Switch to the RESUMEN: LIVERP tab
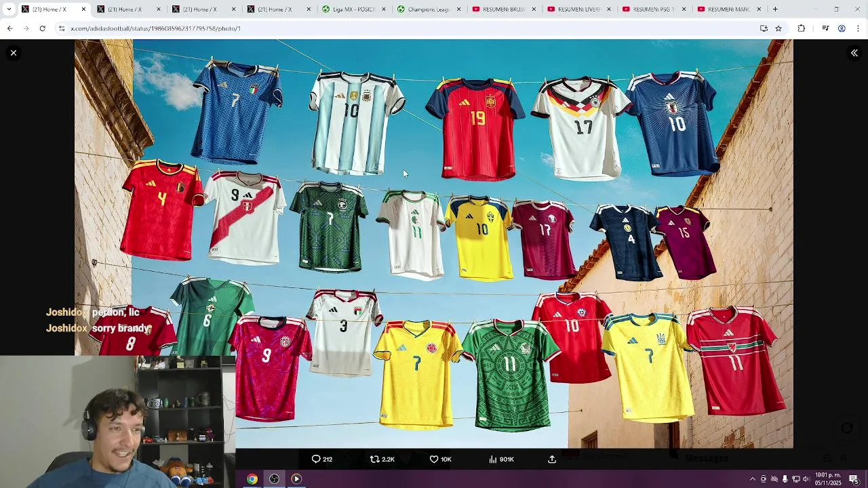The height and width of the screenshot is (488, 868). (578, 9)
